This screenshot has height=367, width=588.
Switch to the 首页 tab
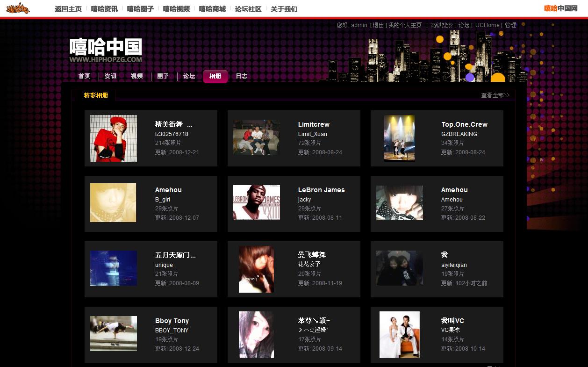point(84,76)
